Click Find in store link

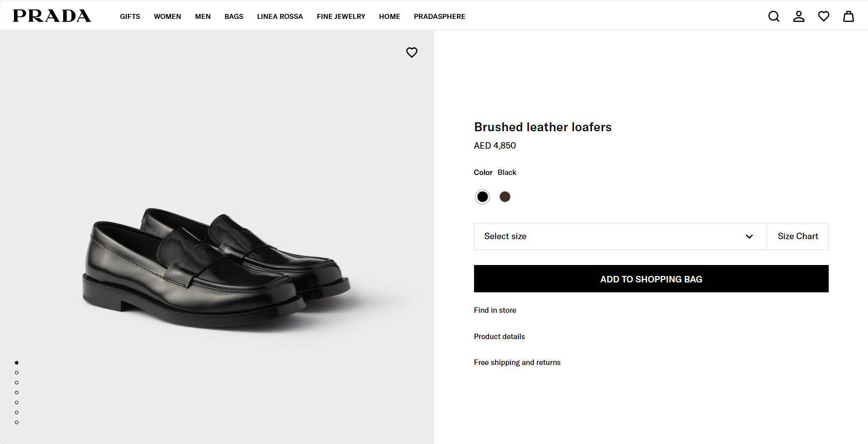pos(495,310)
